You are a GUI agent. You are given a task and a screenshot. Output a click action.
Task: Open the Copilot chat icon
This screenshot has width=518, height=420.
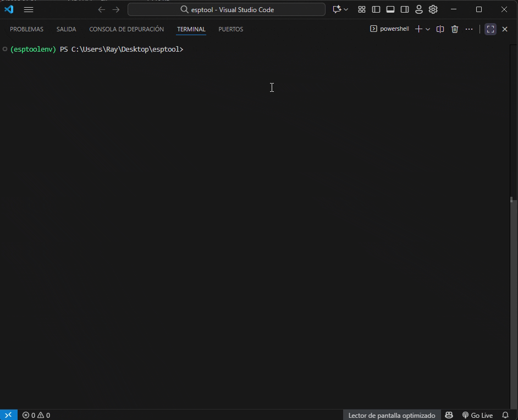click(337, 9)
